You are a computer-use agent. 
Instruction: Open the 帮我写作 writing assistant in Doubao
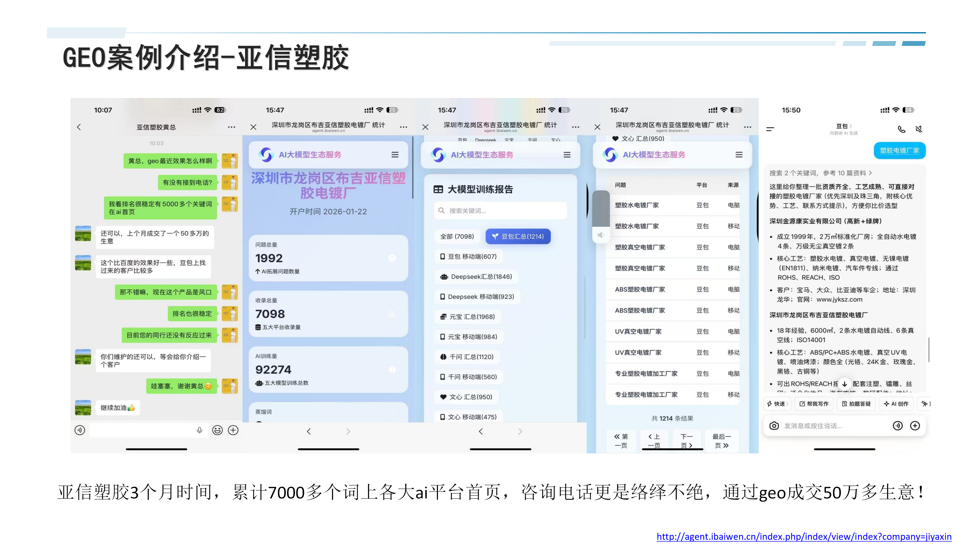click(x=814, y=404)
